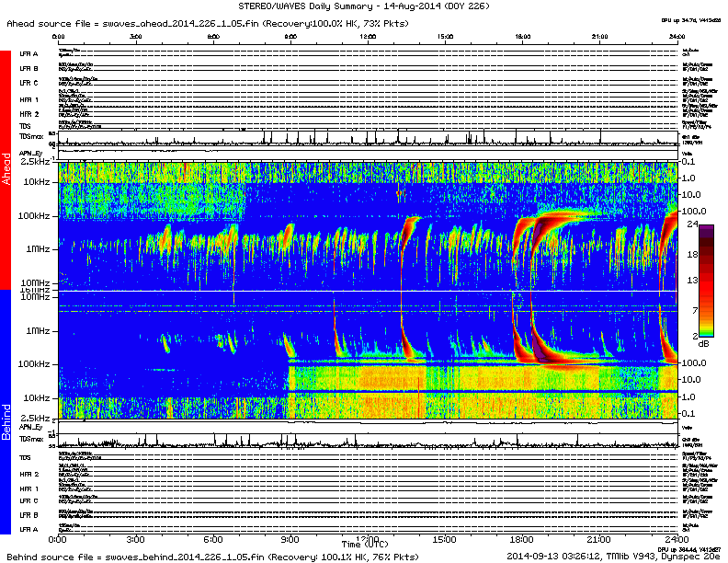The image size is (728, 563).
Task: Click the 24 value on color scale
Action: pyautogui.click(x=692, y=224)
